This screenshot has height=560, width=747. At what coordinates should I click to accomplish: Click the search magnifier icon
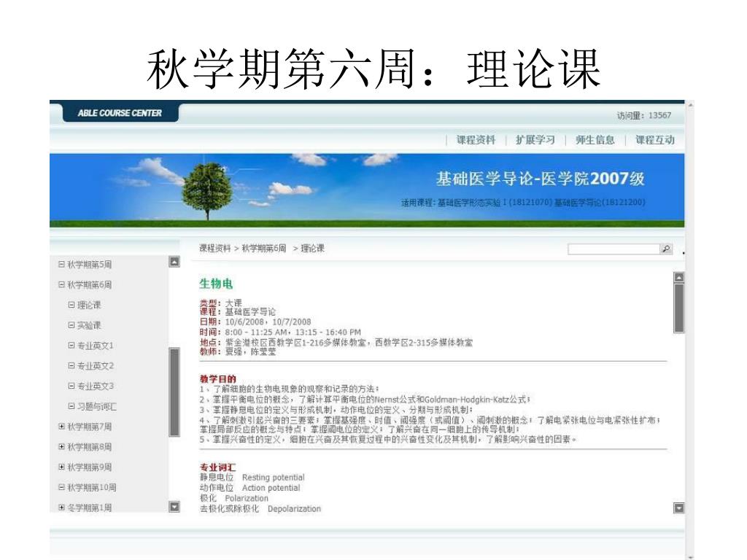click(x=666, y=249)
